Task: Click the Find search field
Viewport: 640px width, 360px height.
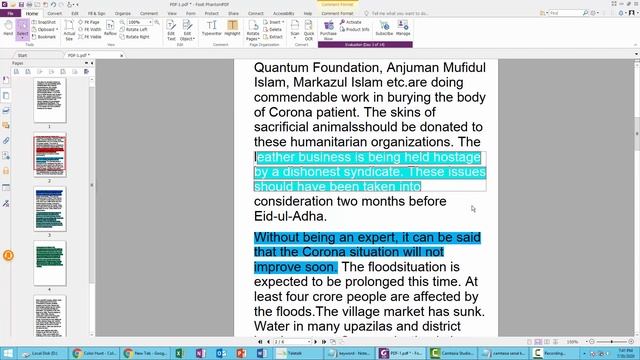Action: [565, 13]
